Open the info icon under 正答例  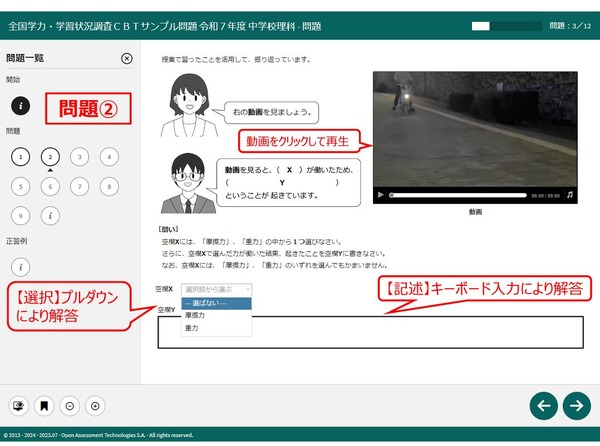tap(20, 267)
